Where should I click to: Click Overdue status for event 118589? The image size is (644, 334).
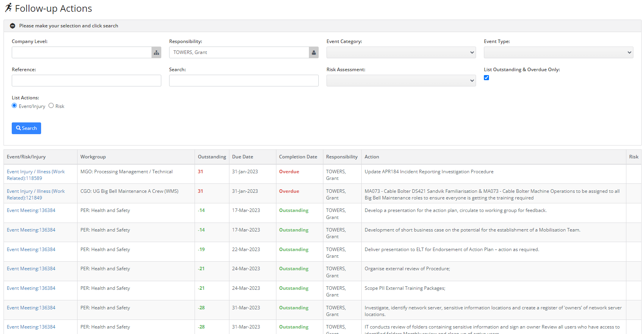click(x=289, y=172)
